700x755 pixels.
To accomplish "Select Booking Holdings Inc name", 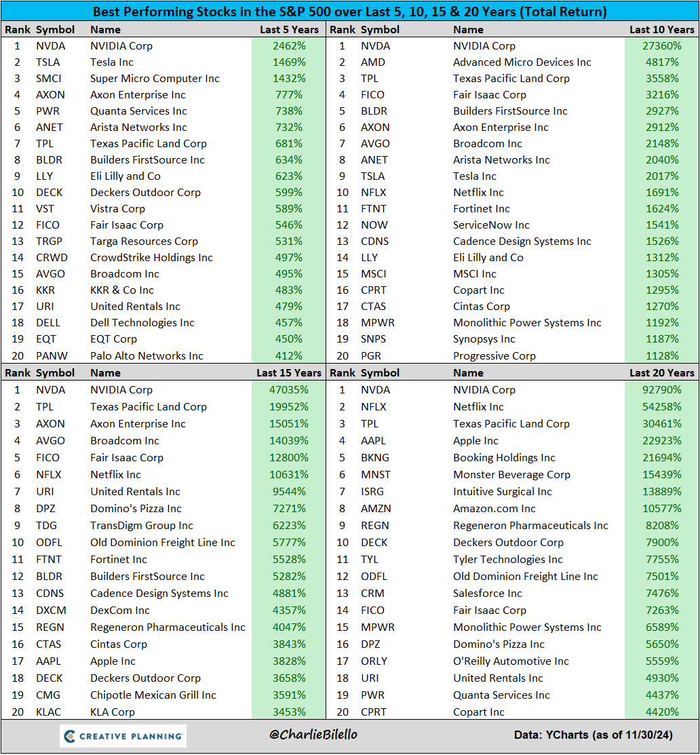I will [504, 457].
